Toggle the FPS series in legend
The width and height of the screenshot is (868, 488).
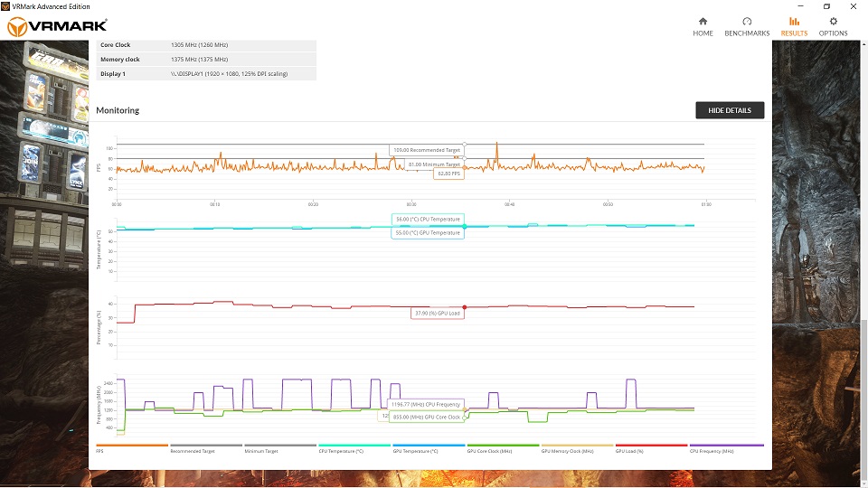pos(132,449)
